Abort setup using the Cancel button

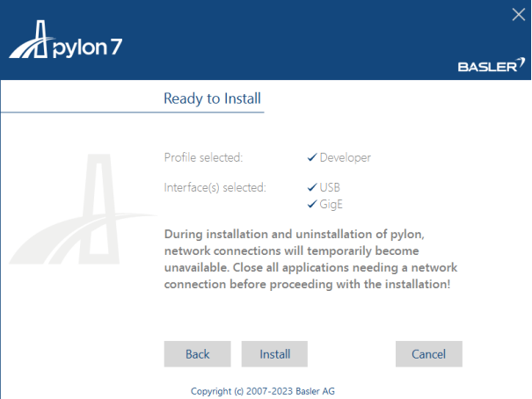point(429,354)
